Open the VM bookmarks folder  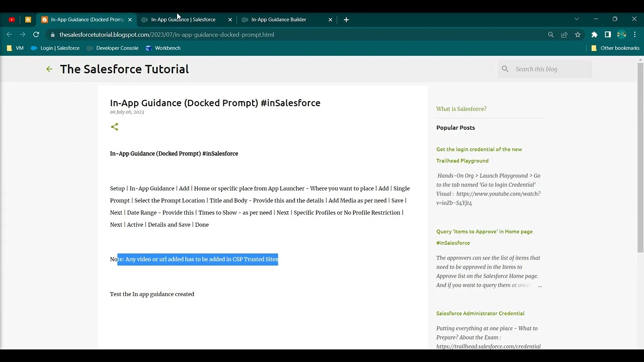pos(15,48)
